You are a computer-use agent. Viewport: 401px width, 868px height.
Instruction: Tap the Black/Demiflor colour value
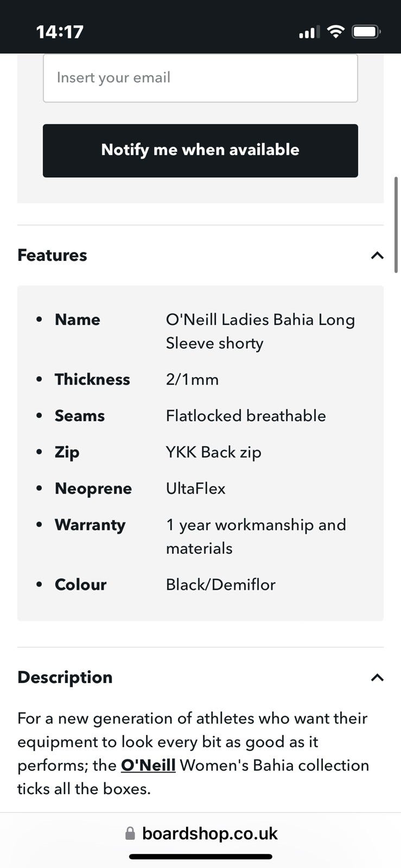(x=220, y=584)
